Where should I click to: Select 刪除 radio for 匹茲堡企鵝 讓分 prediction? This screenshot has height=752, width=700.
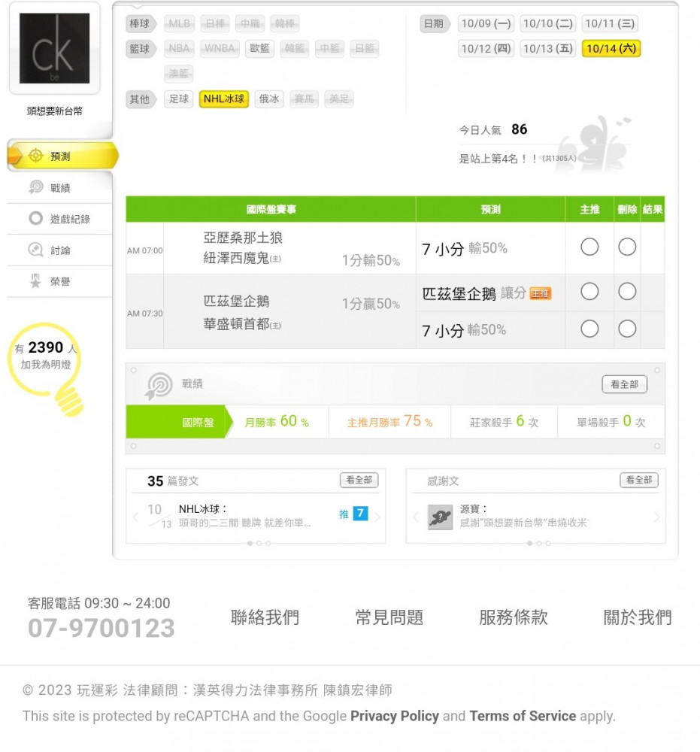point(626,292)
